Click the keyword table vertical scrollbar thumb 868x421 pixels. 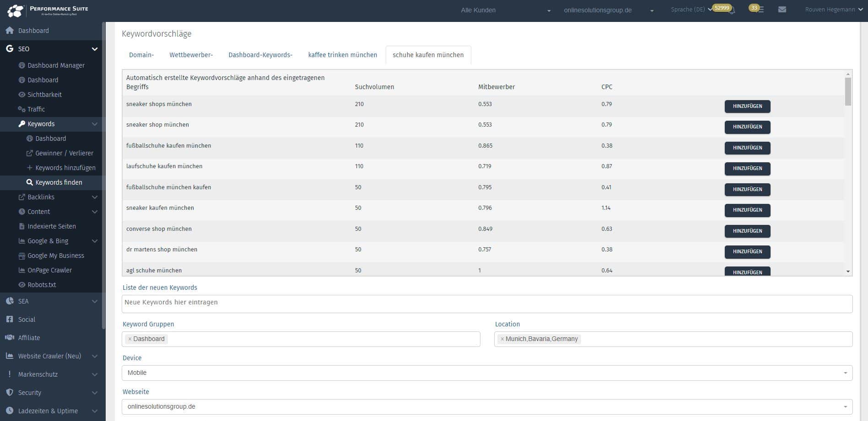click(848, 91)
